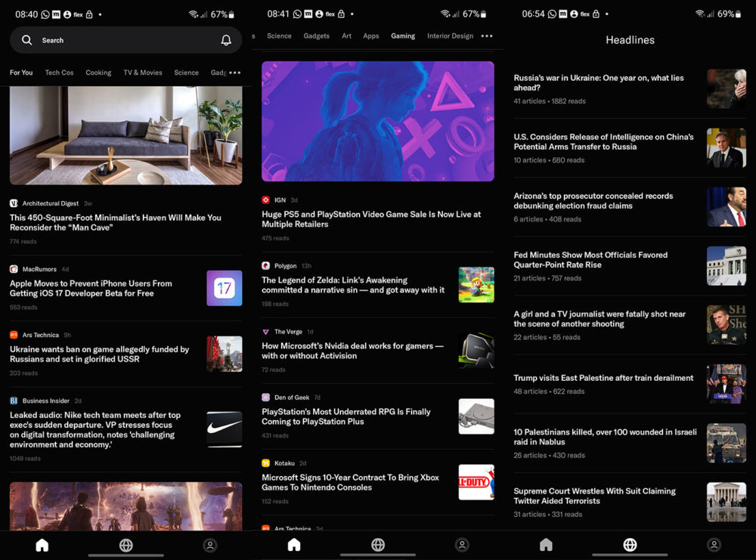756x560 pixels.
Task: Open Microsoft's Nvidia deal article
Action: 352,351
